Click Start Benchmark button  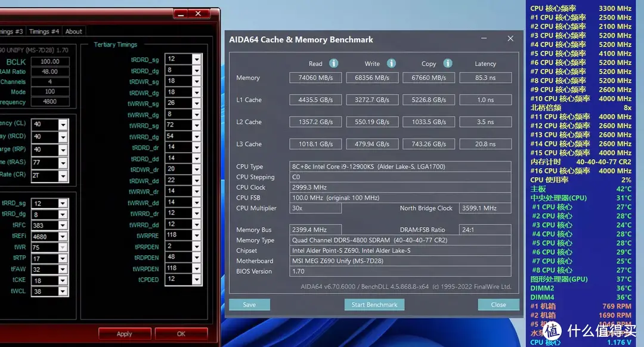click(x=374, y=305)
